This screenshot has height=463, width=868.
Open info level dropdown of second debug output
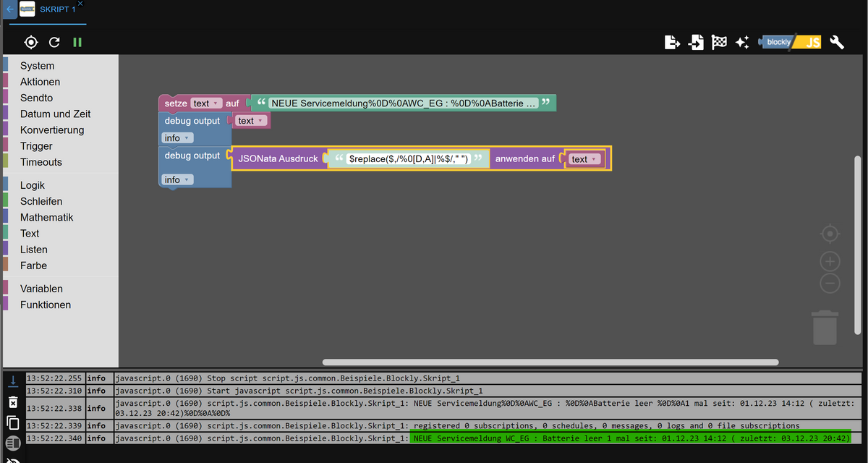177,179
